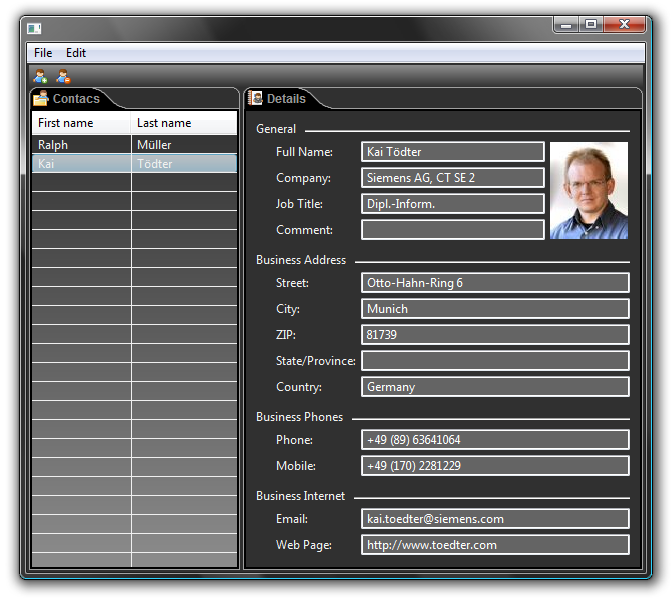The image size is (672, 601).
Task: Select the Details tab
Action: point(286,99)
